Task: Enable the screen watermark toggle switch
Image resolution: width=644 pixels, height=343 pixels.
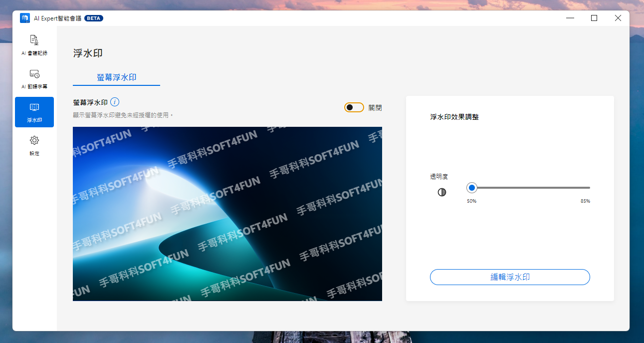Action: point(354,107)
